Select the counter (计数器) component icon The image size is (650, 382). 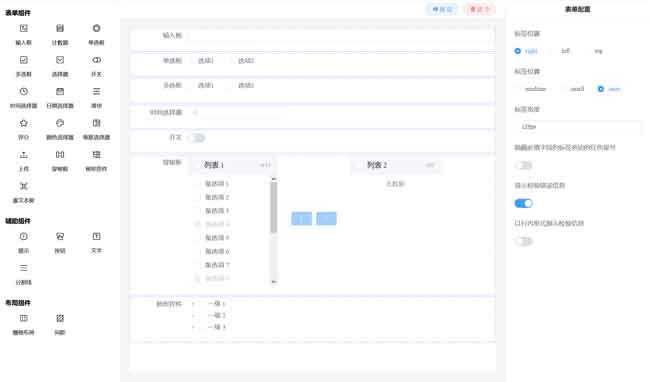(60, 28)
